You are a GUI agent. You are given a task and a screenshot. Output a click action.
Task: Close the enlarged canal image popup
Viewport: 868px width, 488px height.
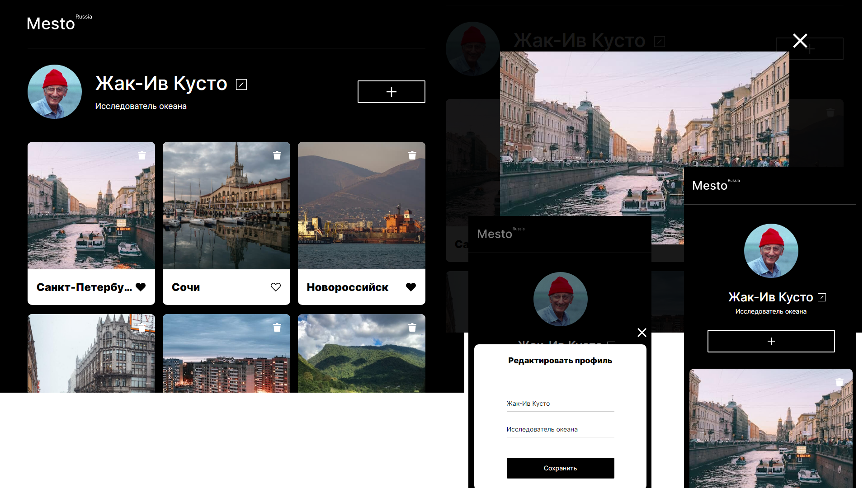(x=800, y=41)
